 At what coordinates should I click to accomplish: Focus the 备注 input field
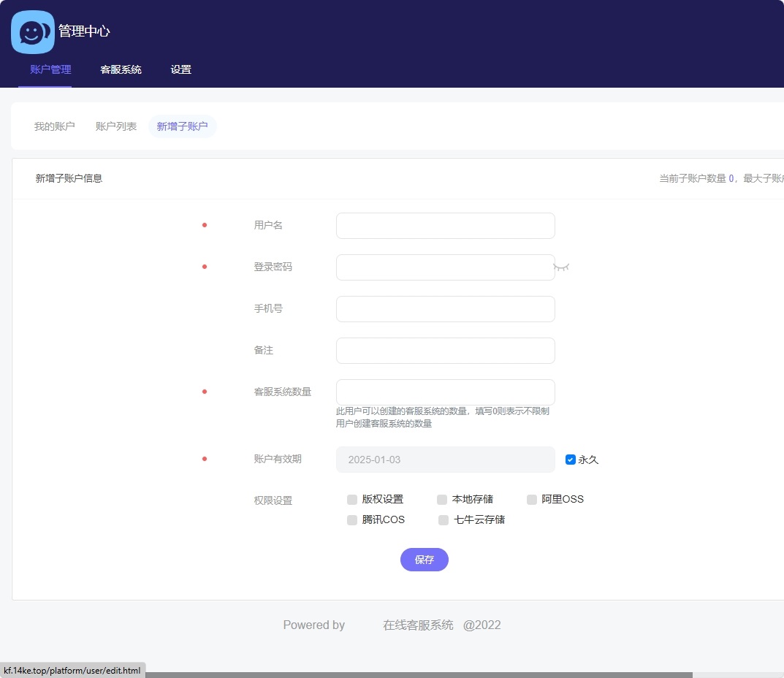(446, 351)
